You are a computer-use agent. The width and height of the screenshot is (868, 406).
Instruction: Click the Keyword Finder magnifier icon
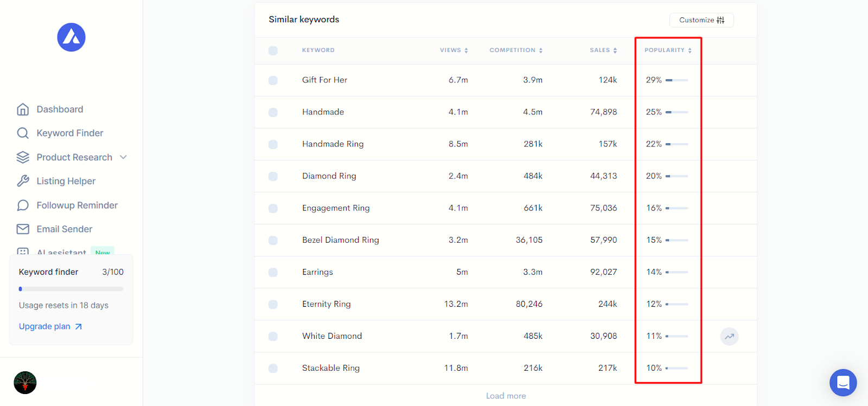[23, 133]
